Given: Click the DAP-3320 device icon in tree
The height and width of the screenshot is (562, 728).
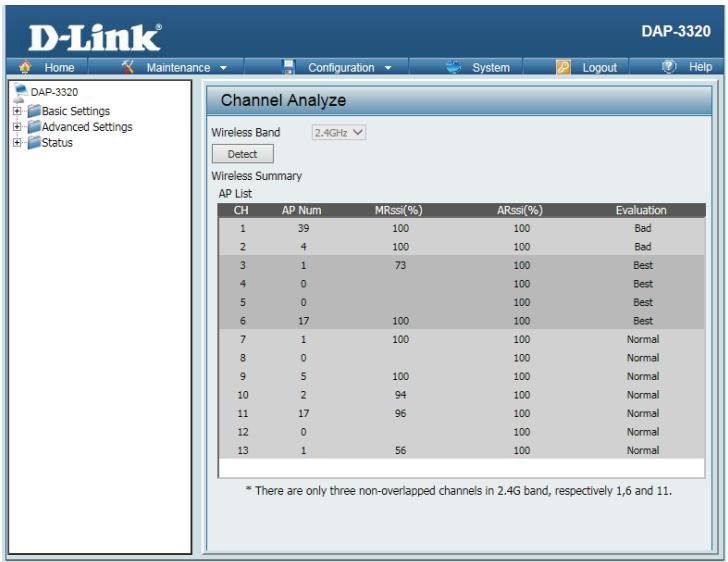Looking at the screenshot, I should tap(20, 92).
